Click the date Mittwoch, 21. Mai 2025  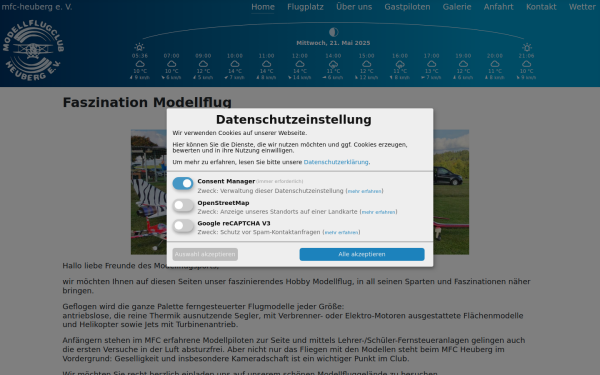pyautogui.click(x=333, y=43)
